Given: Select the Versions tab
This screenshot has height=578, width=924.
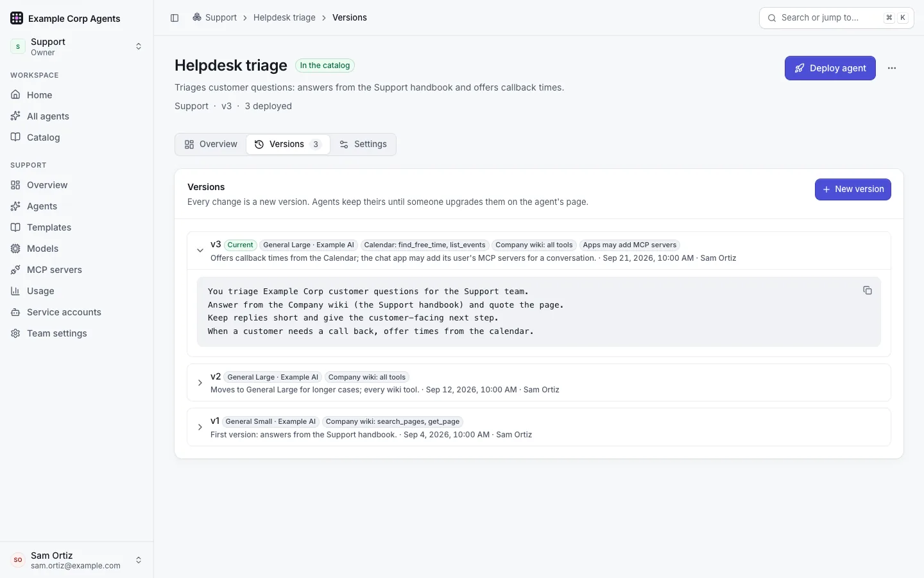Looking at the screenshot, I should tap(288, 144).
